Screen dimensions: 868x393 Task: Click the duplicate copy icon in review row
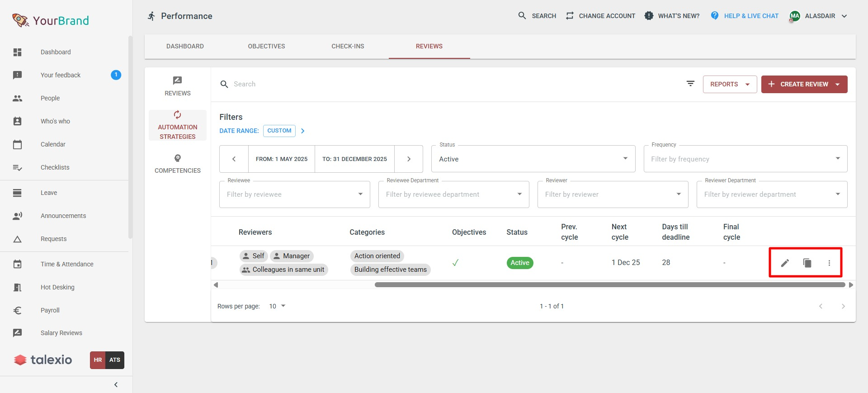click(x=807, y=263)
